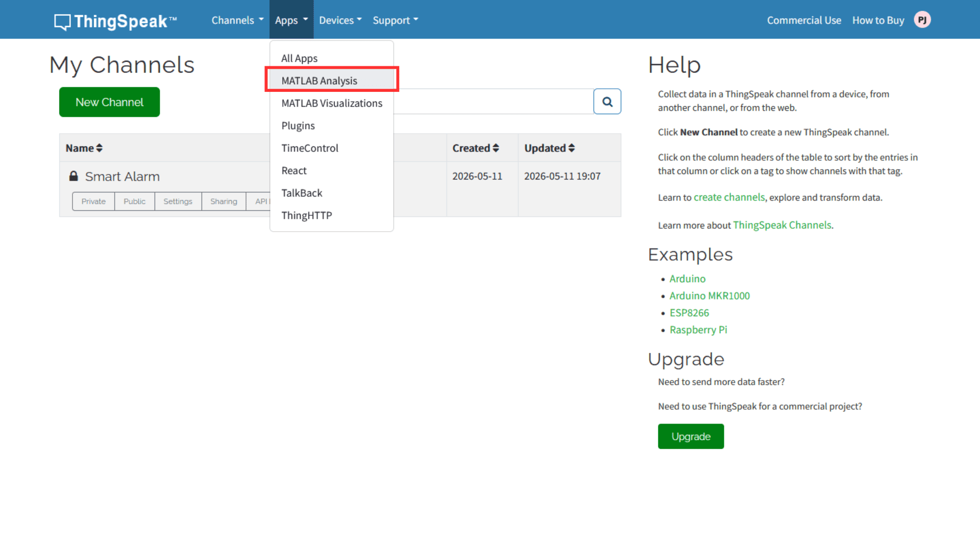Image resolution: width=980 pixels, height=551 pixels.
Task: Open Private view of Smart Alarm
Action: pos(93,202)
